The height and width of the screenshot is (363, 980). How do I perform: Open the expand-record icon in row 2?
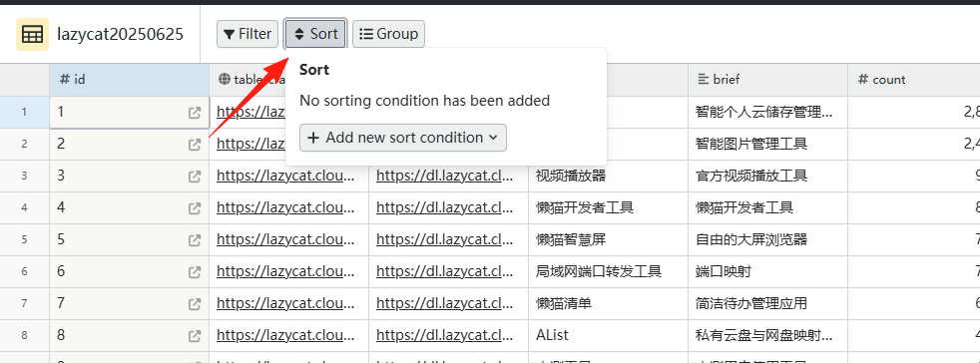click(195, 145)
